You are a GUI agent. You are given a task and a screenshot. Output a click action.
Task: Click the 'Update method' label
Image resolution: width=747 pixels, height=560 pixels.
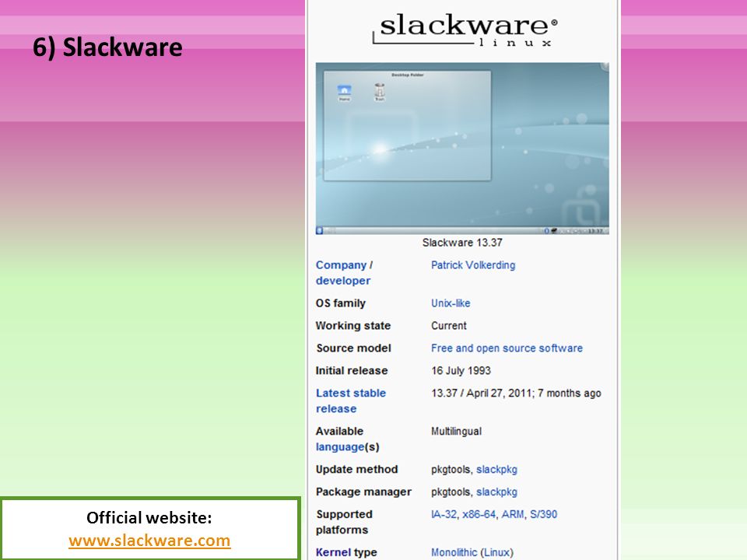357,470
